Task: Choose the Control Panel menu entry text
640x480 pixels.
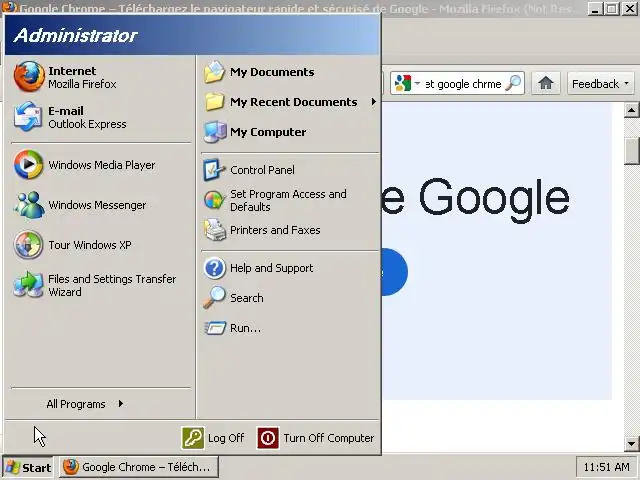Action: (x=262, y=170)
